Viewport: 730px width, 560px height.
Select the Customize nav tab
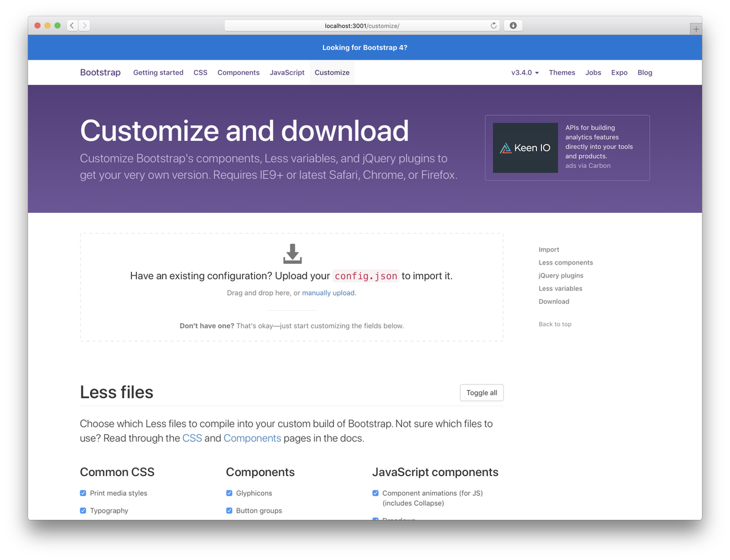pos(332,72)
